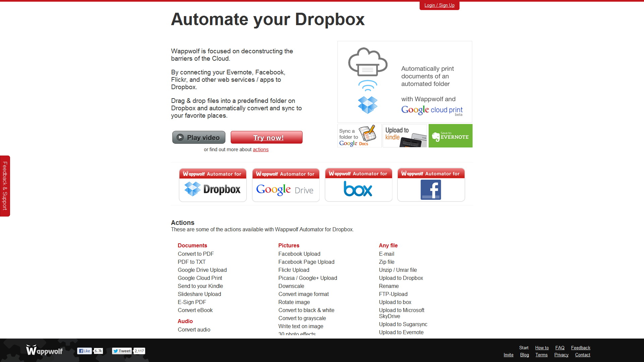The width and height of the screenshot is (644, 362).
Task: Click the actions hyperlink
Action: point(261,149)
